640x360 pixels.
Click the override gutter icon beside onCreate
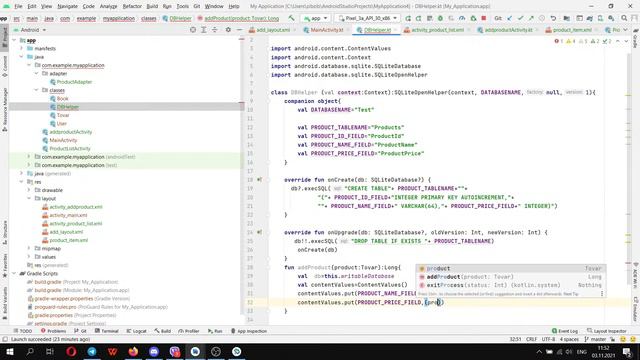[x=259, y=180]
